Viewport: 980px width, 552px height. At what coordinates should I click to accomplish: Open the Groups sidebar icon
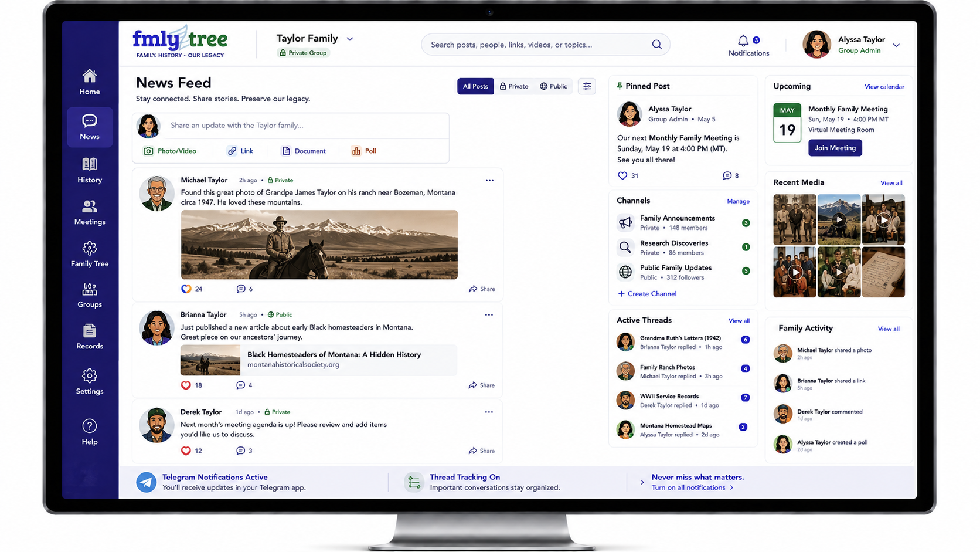pos(90,289)
